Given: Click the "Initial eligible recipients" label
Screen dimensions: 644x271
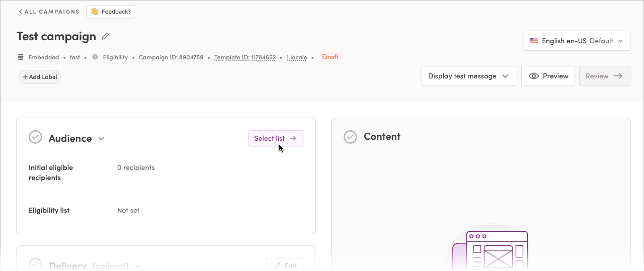Looking at the screenshot, I should click(51, 172).
